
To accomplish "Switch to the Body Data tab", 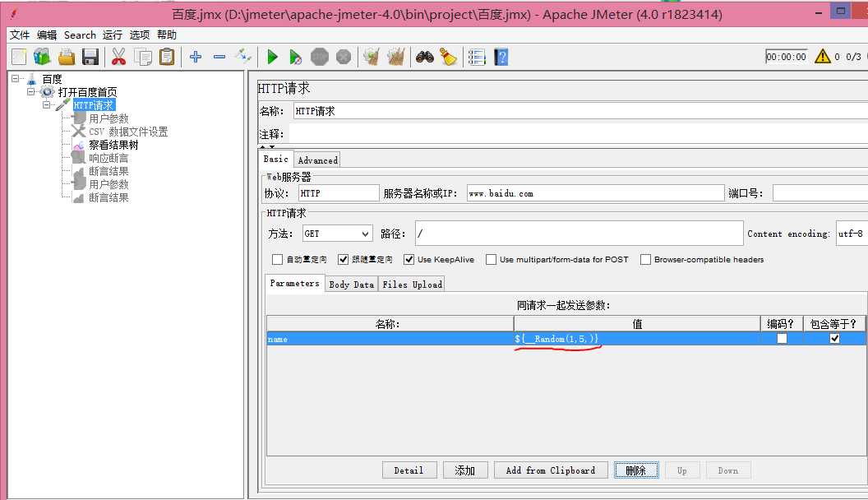I will pyautogui.click(x=352, y=284).
